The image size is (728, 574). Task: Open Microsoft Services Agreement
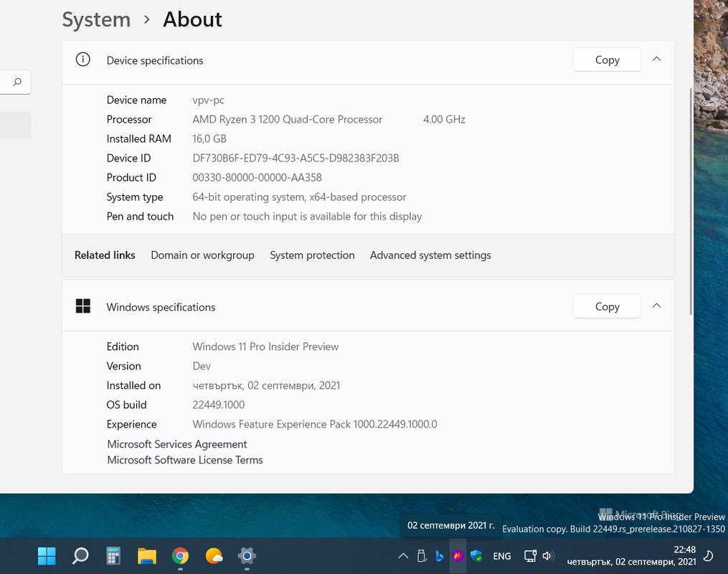(x=177, y=444)
